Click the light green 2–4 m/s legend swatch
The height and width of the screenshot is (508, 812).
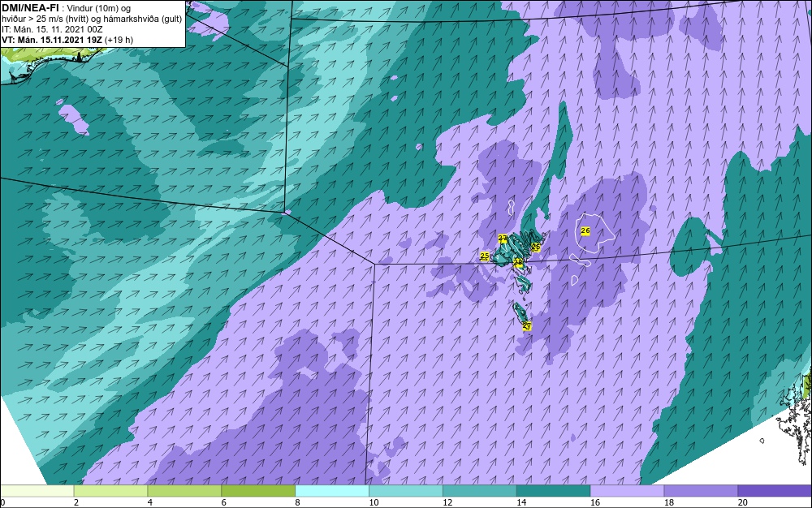(110, 491)
